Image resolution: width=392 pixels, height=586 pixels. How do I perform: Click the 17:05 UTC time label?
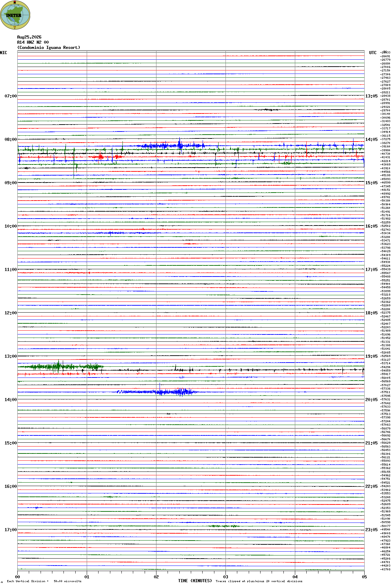tap(372, 270)
